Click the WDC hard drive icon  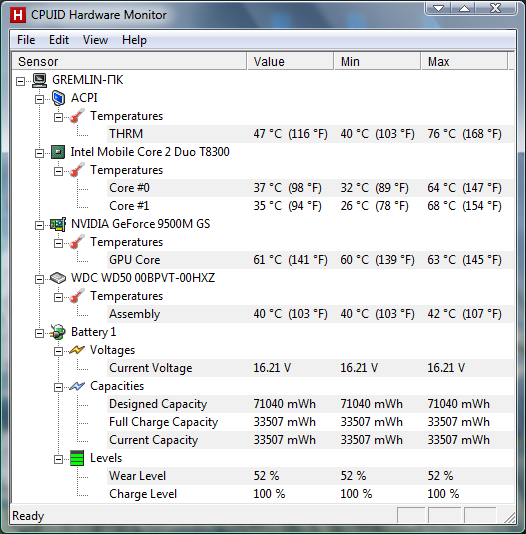tap(58, 278)
